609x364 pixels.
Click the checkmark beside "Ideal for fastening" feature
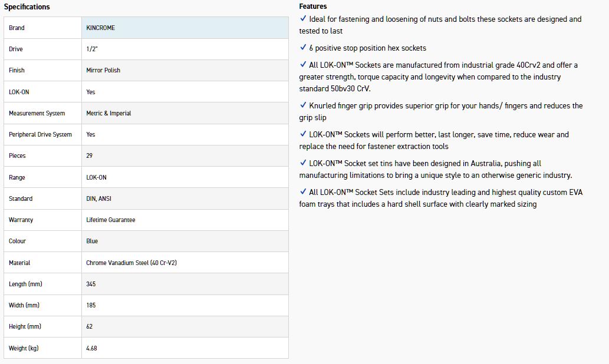pyautogui.click(x=303, y=19)
